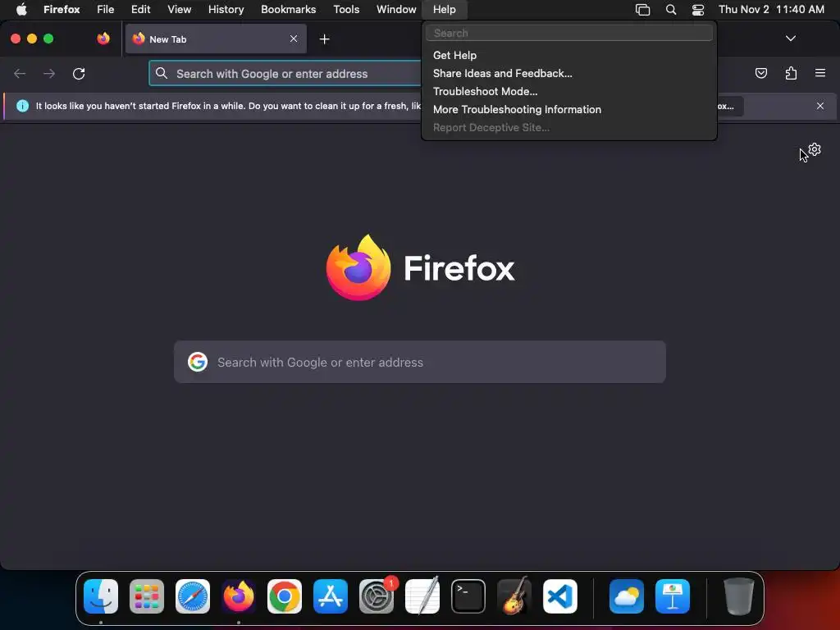
Task: Open Weather app from the Dock
Action: (x=627, y=596)
